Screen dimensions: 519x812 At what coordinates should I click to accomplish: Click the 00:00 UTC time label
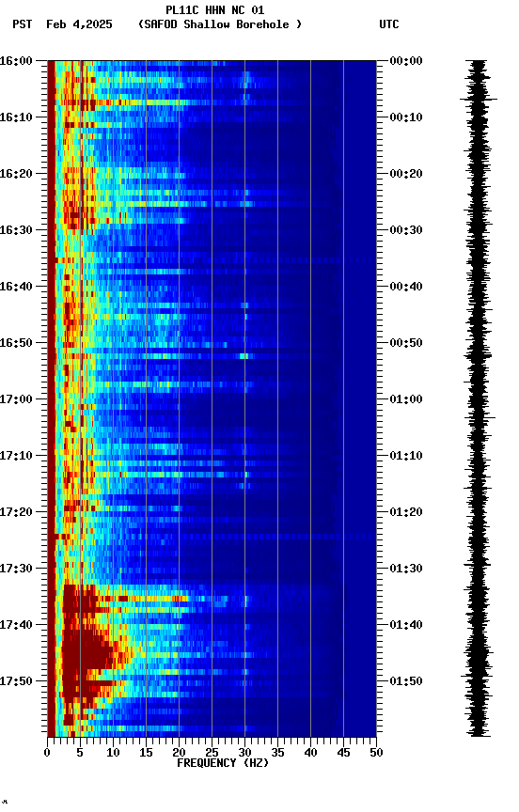pos(406,61)
